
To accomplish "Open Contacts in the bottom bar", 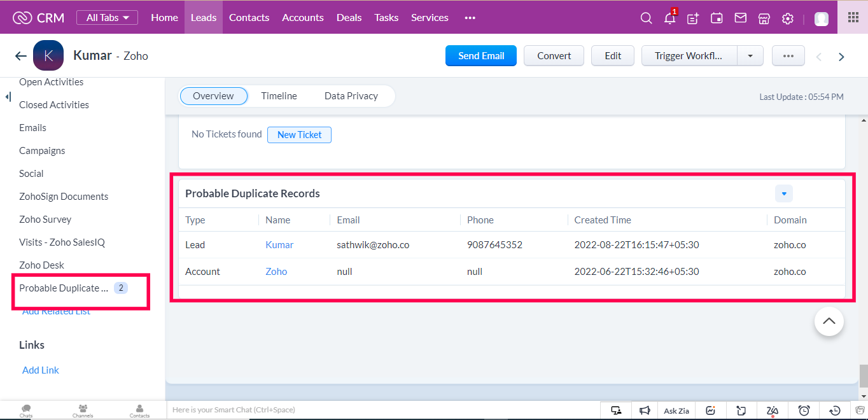I will (x=139, y=410).
